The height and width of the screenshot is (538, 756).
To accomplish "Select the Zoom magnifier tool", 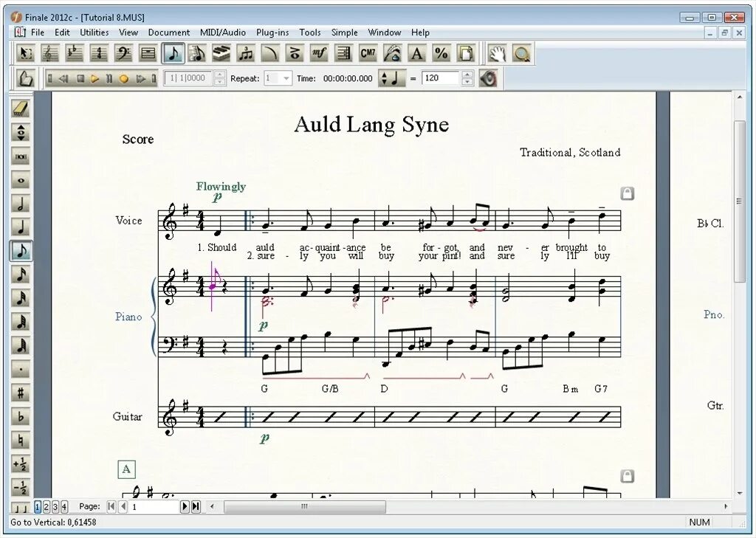I will coord(522,53).
